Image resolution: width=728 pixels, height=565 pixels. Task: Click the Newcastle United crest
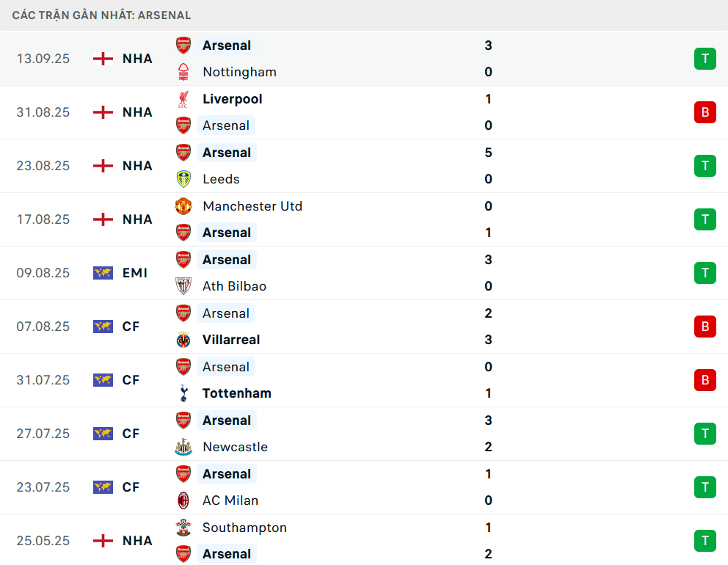coord(183,447)
